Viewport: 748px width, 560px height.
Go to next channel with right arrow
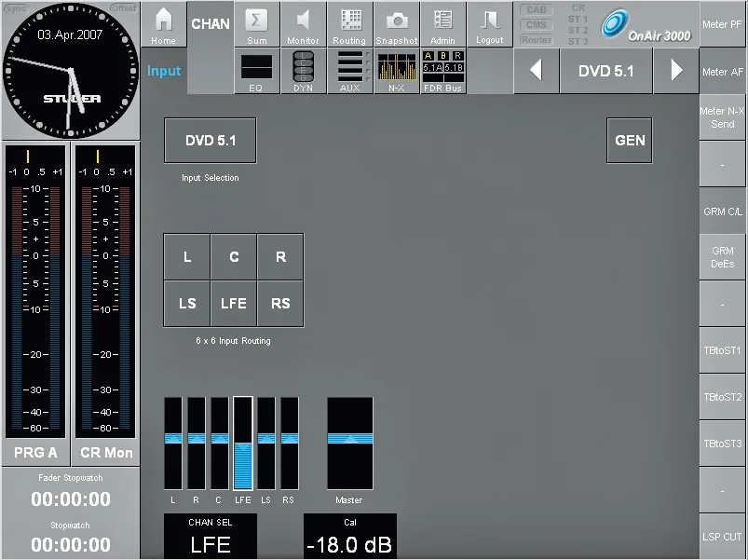tap(676, 71)
